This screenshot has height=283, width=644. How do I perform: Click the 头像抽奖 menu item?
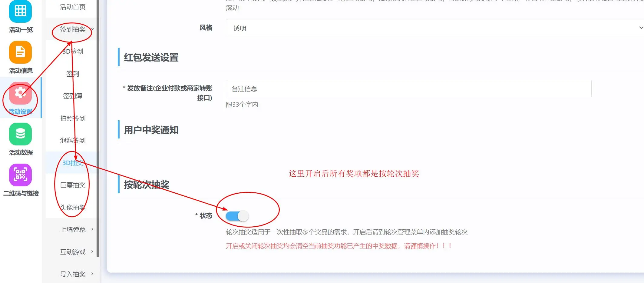coord(73,207)
